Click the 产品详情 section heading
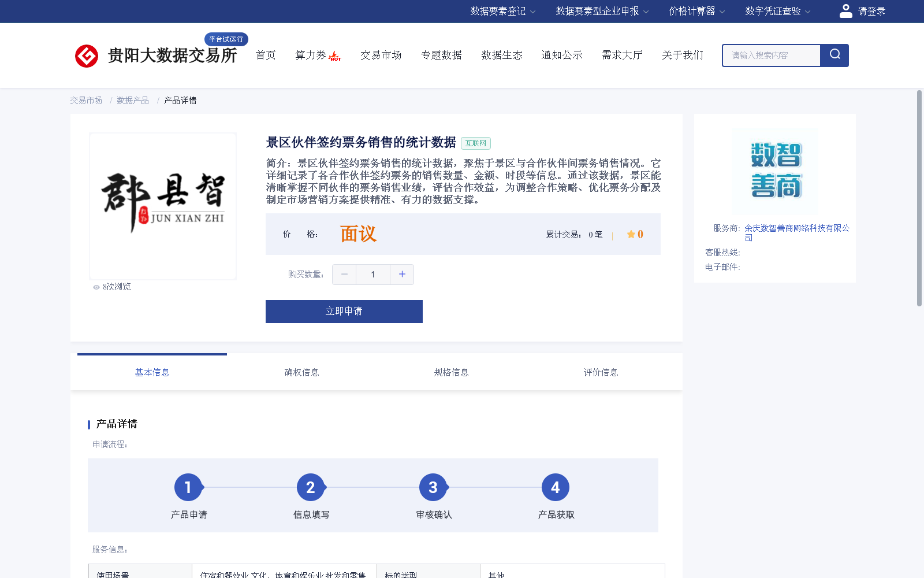924x578 pixels. pyautogui.click(x=117, y=424)
